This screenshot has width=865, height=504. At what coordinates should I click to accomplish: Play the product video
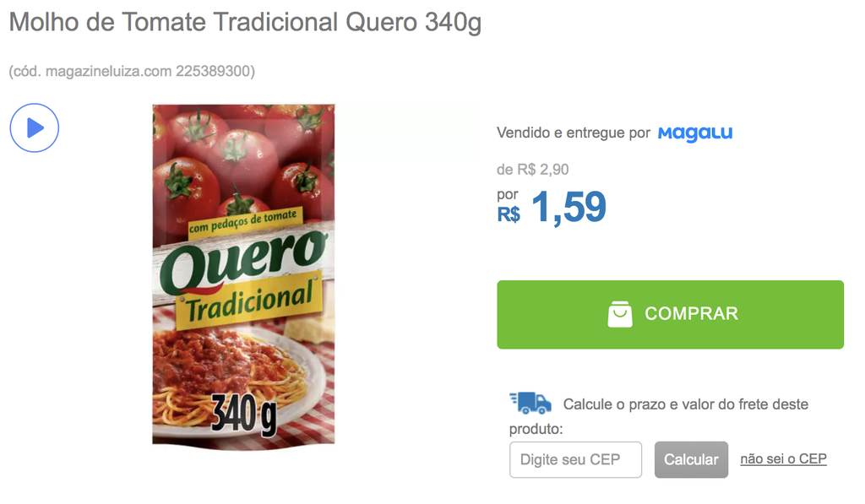pyautogui.click(x=34, y=128)
